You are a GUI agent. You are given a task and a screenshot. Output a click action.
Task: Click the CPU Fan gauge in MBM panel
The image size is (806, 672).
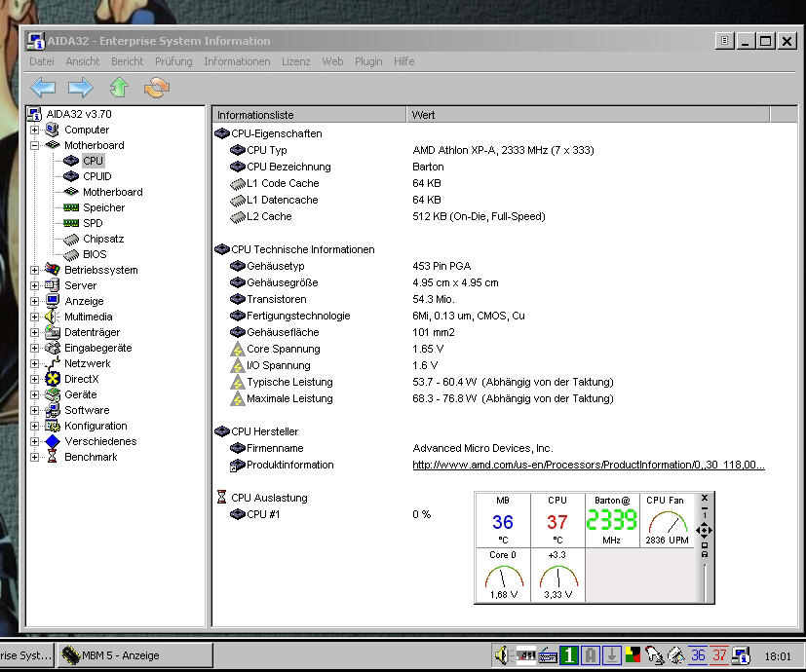pos(668,520)
